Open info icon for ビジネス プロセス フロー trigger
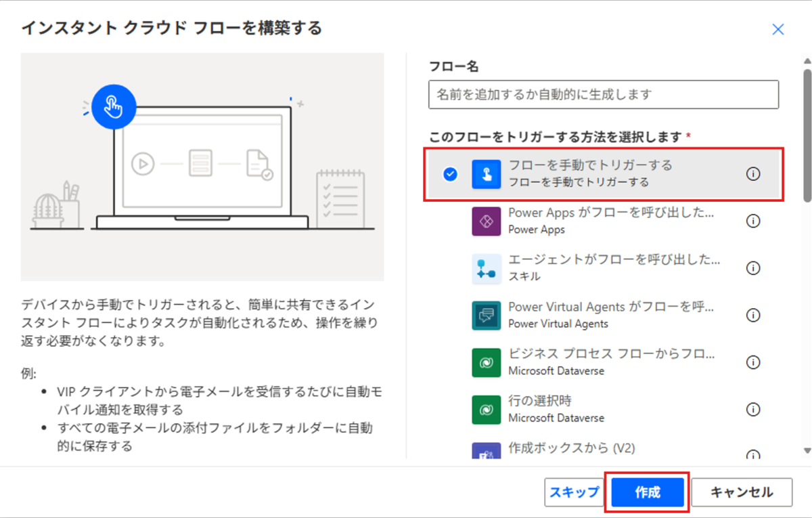This screenshot has height=518, width=812. pyautogui.click(x=752, y=362)
